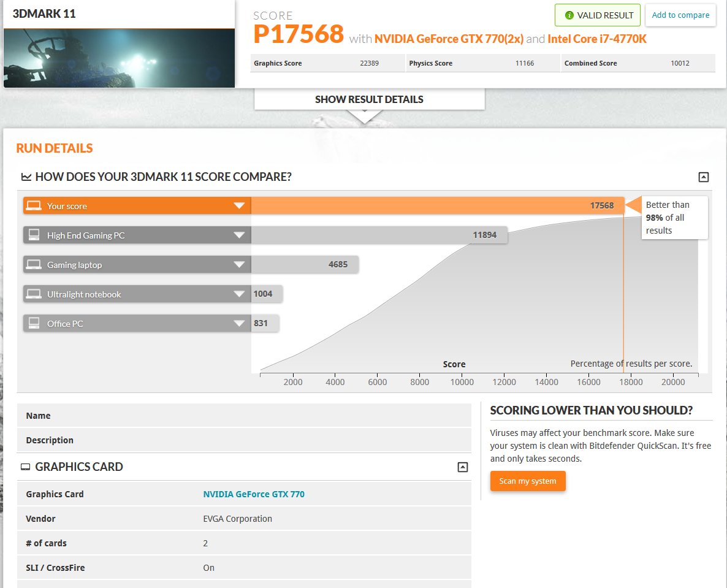
Task: Click Add to compare
Action: coord(680,15)
